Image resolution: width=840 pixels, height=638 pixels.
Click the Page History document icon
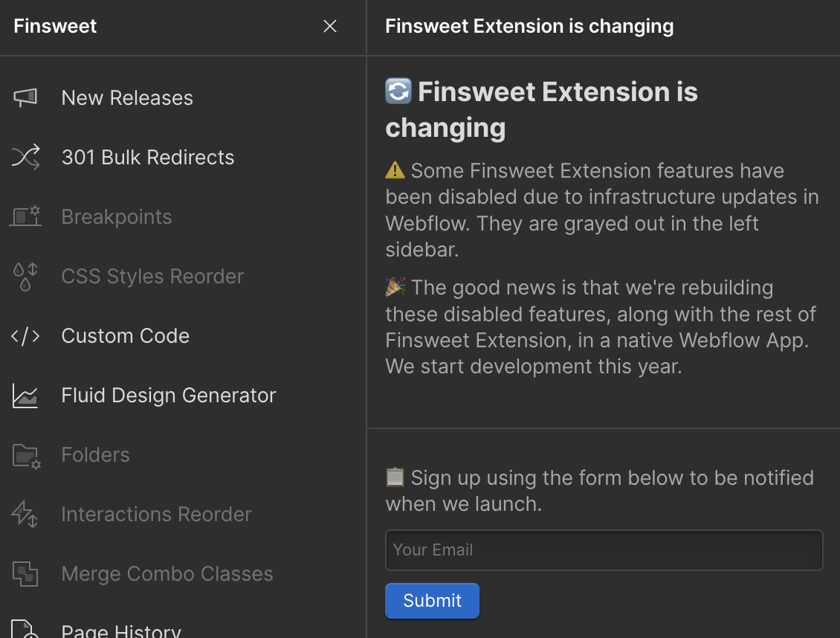coord(25,629)
